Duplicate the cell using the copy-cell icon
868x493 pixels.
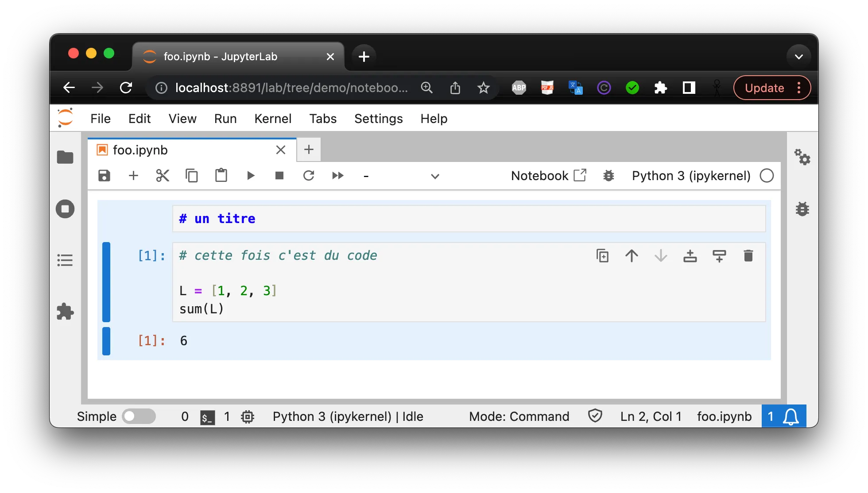pyautogui.click(x=602, y=256)
